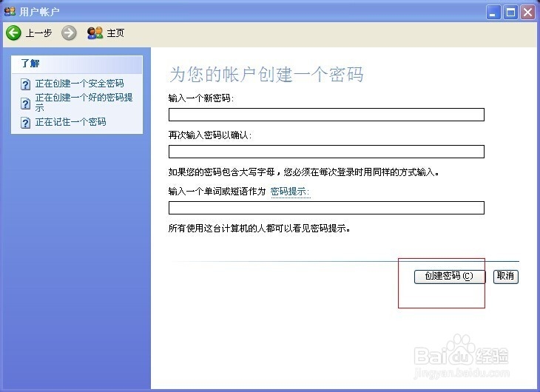This screenshot has height=392, width=540.
Task: Focus the 再次输入密码以确认 input field
Action: pos(326,152)
